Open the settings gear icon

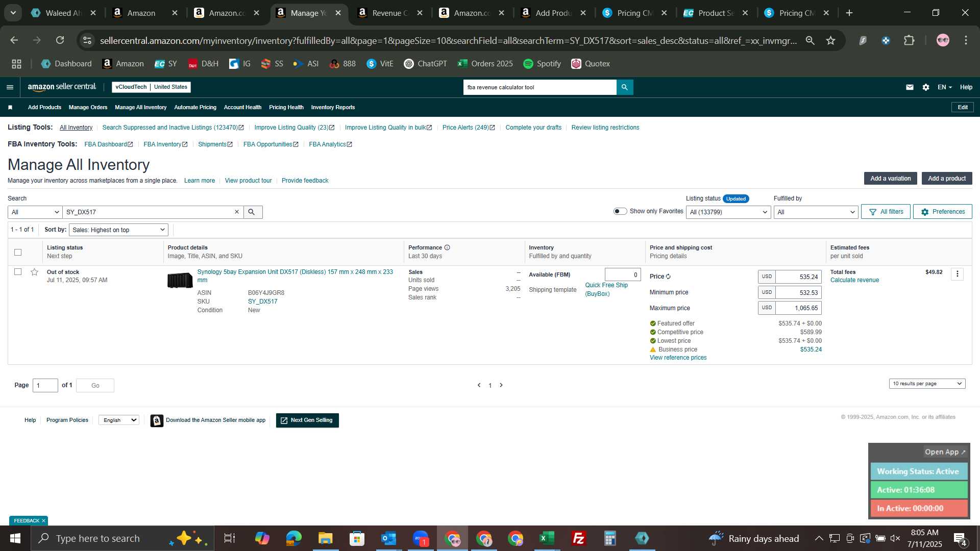(x=926, y=87)
